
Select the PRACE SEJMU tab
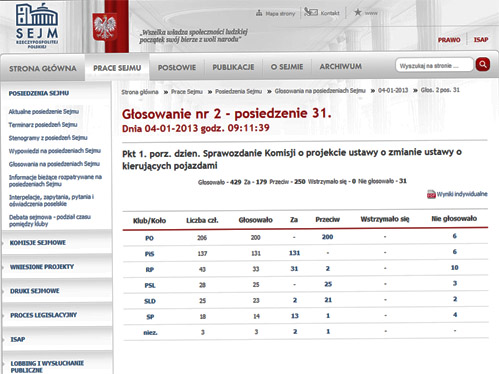click(x=117, y=68)
